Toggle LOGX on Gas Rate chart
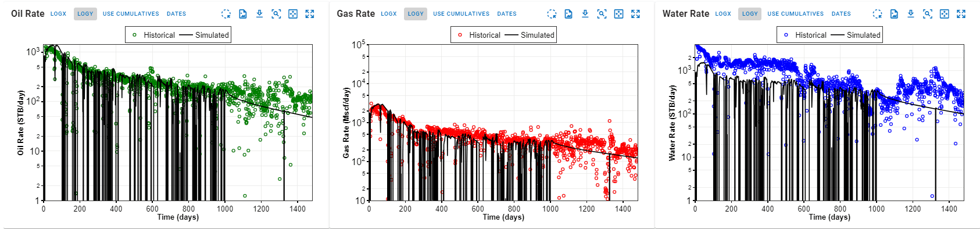 [389, 13]
